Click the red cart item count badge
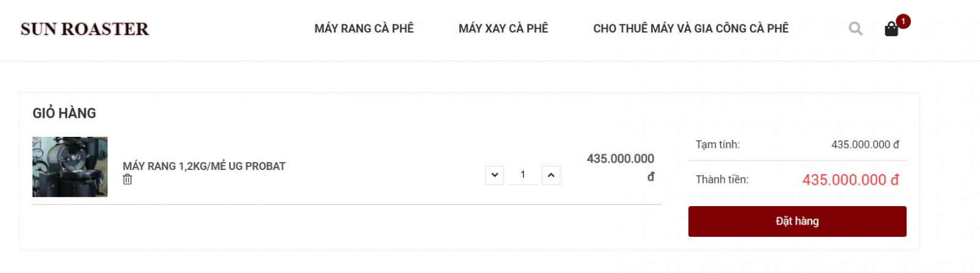Viewport: 980px width, 273px height. point(903,21)
